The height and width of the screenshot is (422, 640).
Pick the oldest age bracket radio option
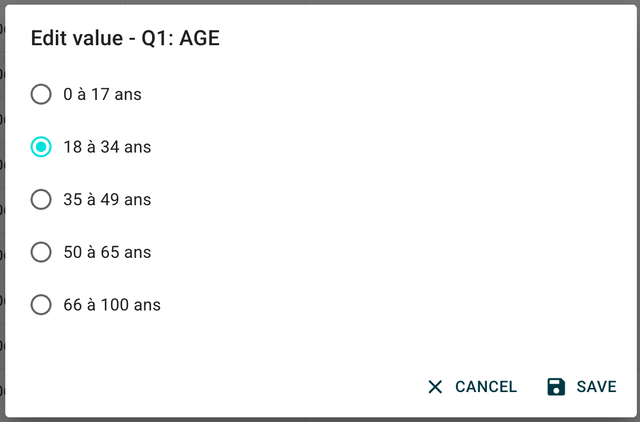tap(41, 305)
